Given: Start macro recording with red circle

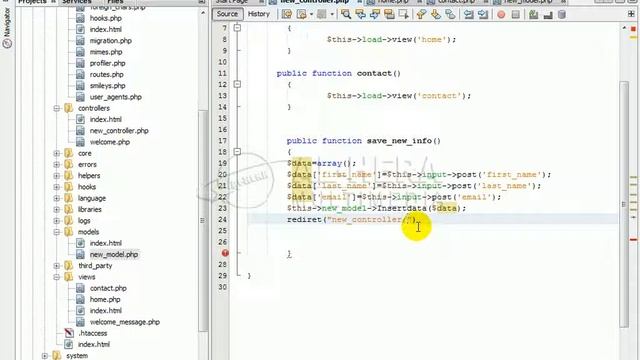Looking at the screenshot, I should 501,14.
